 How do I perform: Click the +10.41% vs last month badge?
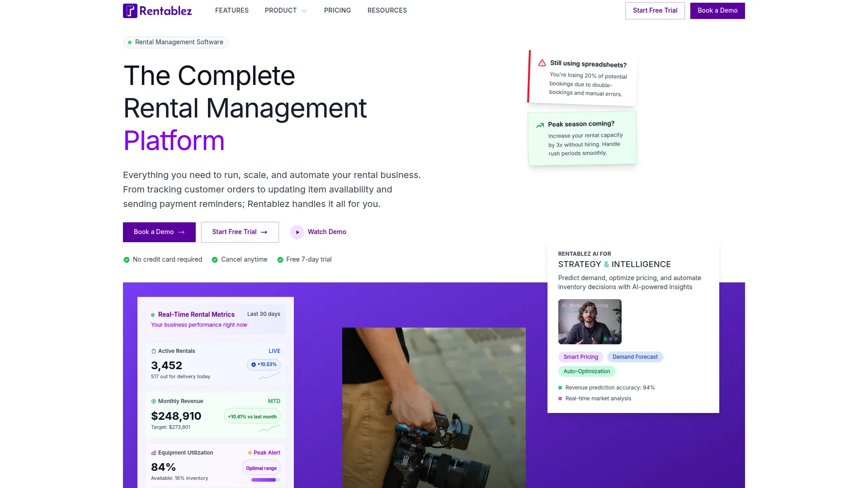pyautogui.click(x=252, y=416)
